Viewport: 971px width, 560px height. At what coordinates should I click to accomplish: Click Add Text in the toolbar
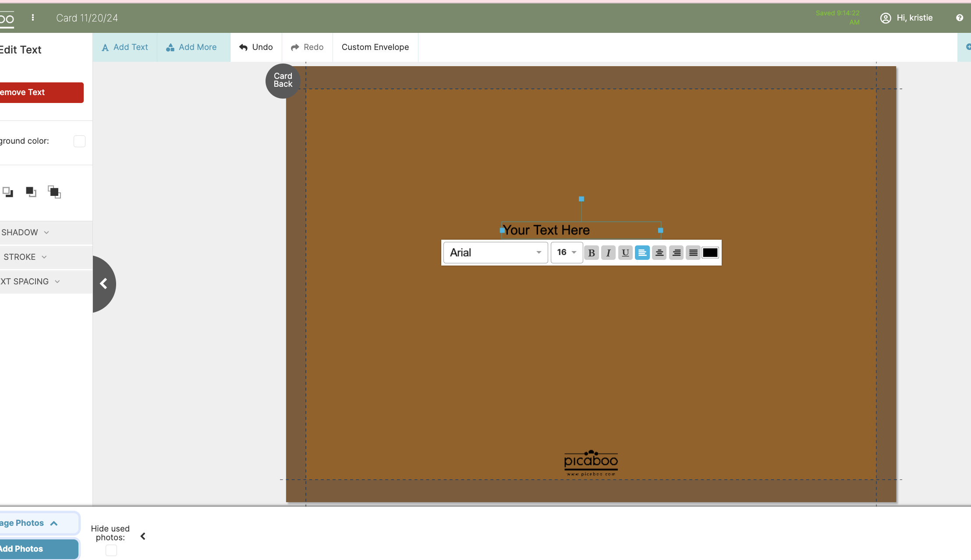(125, 47)
